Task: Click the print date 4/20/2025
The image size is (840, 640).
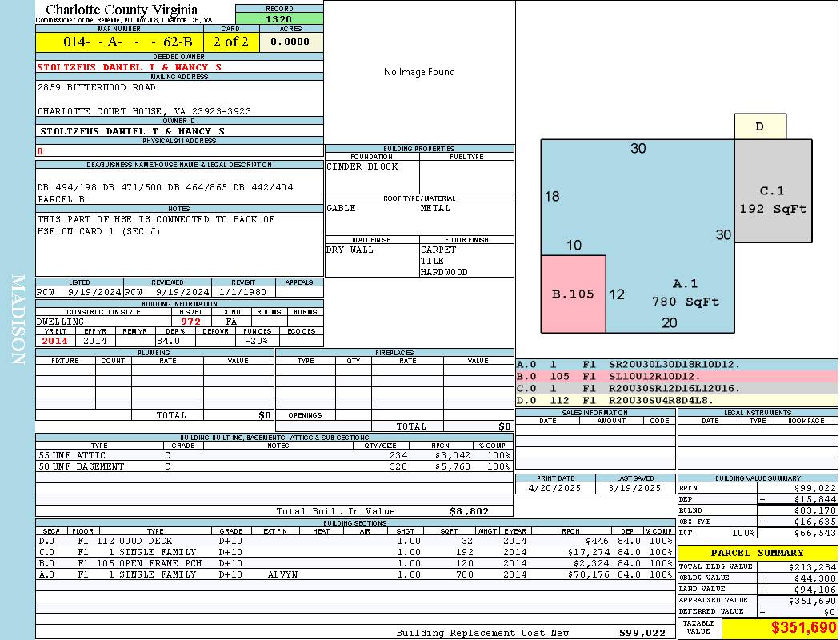Action: pyautogui.click(x=555, y=488)
